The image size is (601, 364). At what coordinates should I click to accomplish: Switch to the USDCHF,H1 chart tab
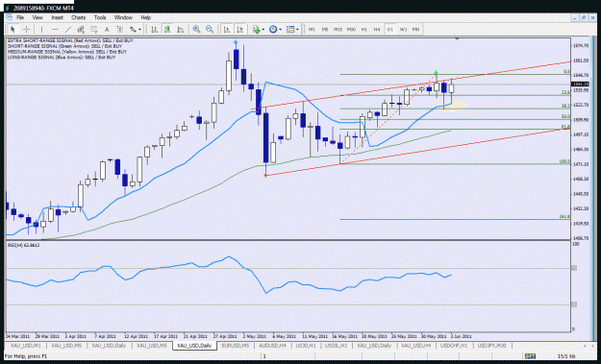click(x=454, y=346)
